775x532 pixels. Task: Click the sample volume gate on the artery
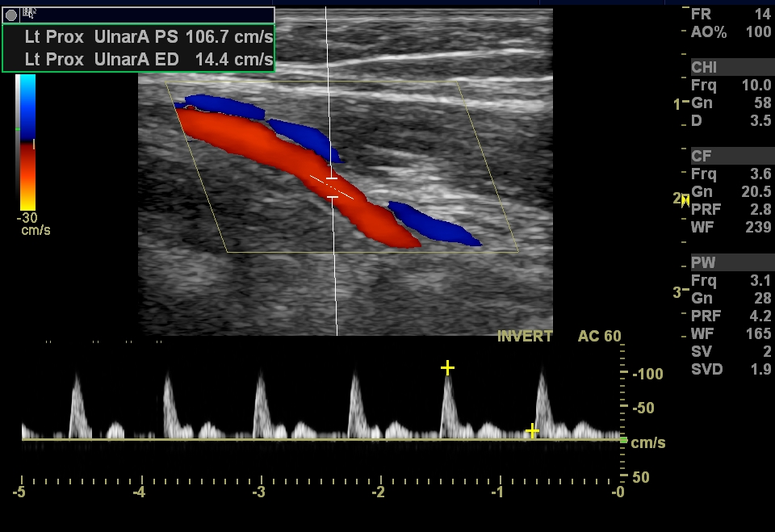[x=332, y=186]
